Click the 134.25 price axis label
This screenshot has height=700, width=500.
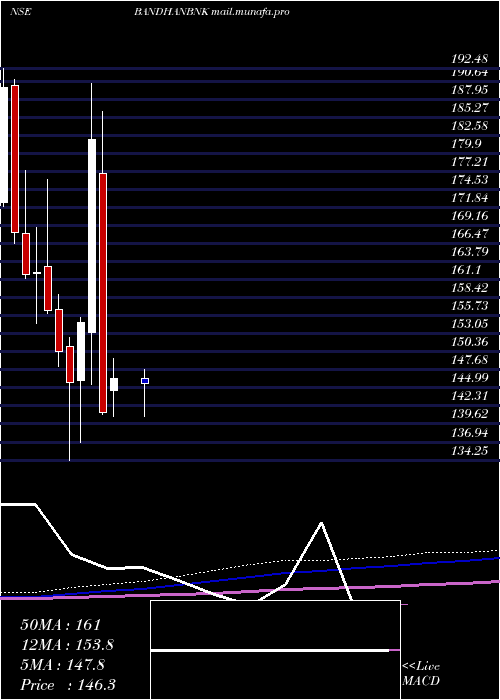[469, 450]
